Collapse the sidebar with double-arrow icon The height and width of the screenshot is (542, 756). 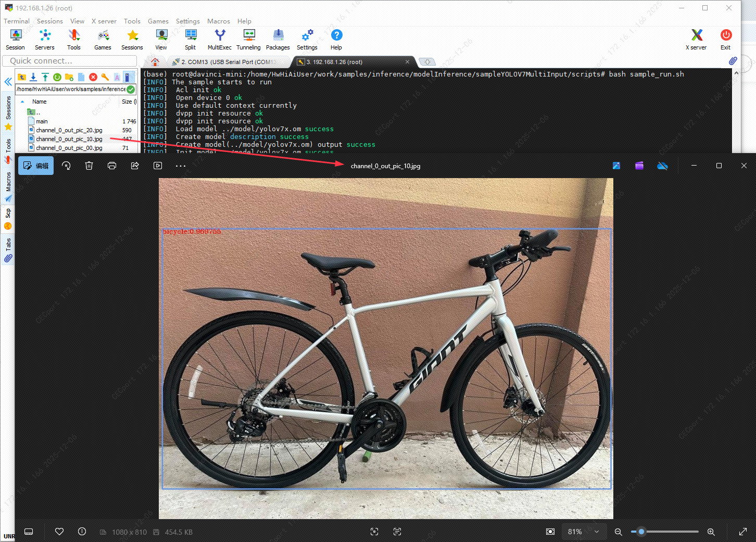(8, 82)
